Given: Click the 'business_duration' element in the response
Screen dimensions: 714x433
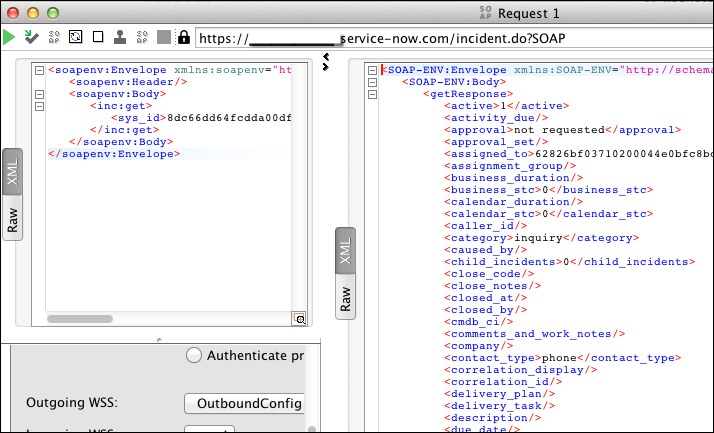Looking at the screenshot, I should tap(514, 178).
